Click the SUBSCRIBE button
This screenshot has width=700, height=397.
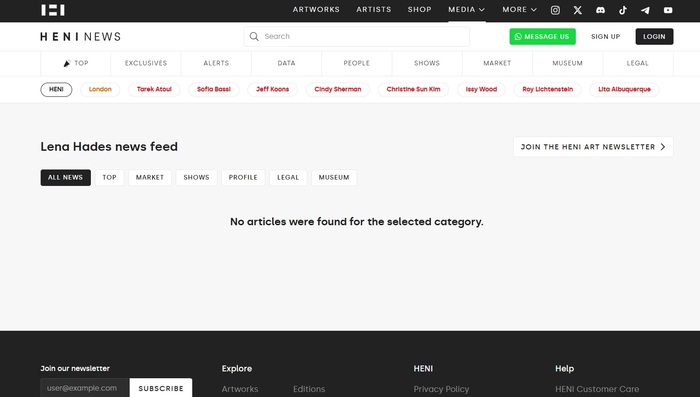(x=161, y=388)
